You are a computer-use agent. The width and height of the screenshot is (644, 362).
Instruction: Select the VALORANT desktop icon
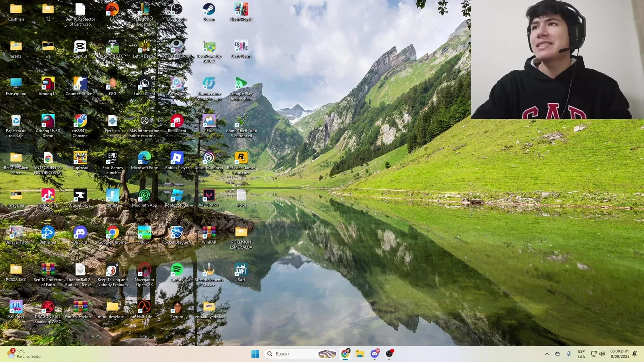point(209,198)
